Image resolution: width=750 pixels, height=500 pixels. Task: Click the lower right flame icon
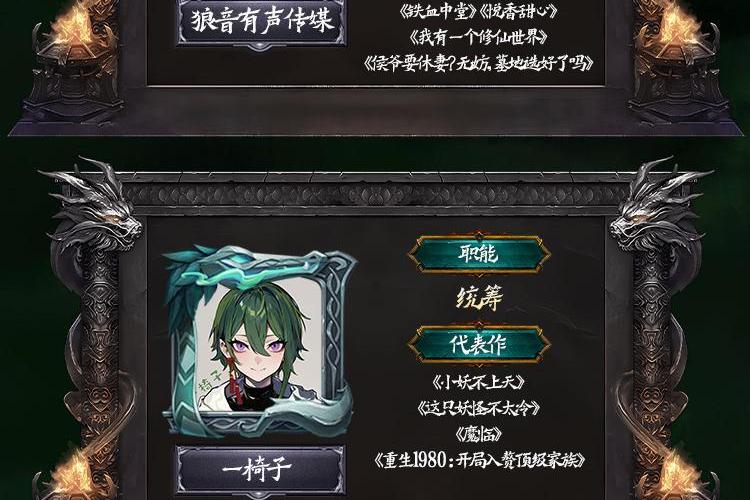[x=679, y=474]
